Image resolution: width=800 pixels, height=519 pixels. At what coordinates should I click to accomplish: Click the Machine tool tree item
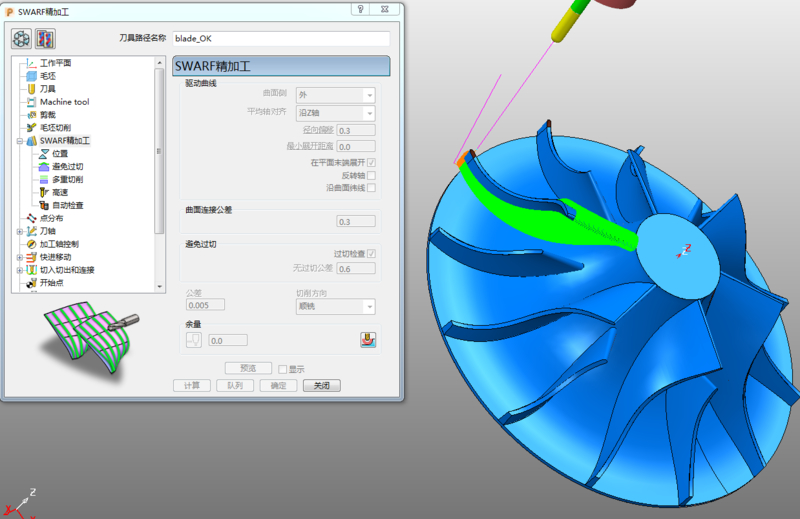[x=64, y=102]
